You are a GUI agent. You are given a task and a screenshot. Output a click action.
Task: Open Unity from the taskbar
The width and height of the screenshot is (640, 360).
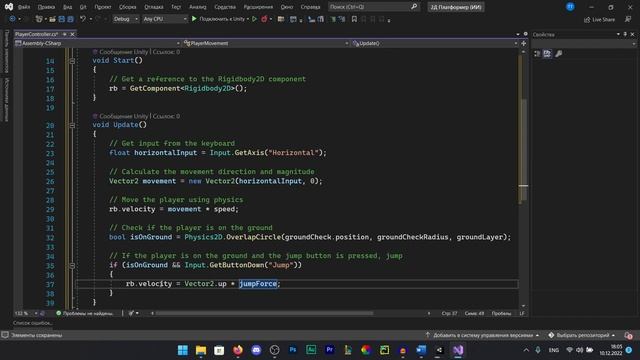439,350
